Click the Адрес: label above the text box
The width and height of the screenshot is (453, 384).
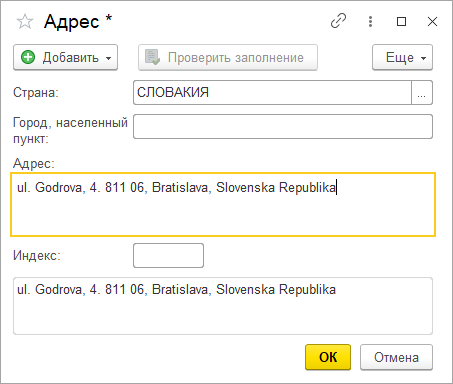point(33,163)
